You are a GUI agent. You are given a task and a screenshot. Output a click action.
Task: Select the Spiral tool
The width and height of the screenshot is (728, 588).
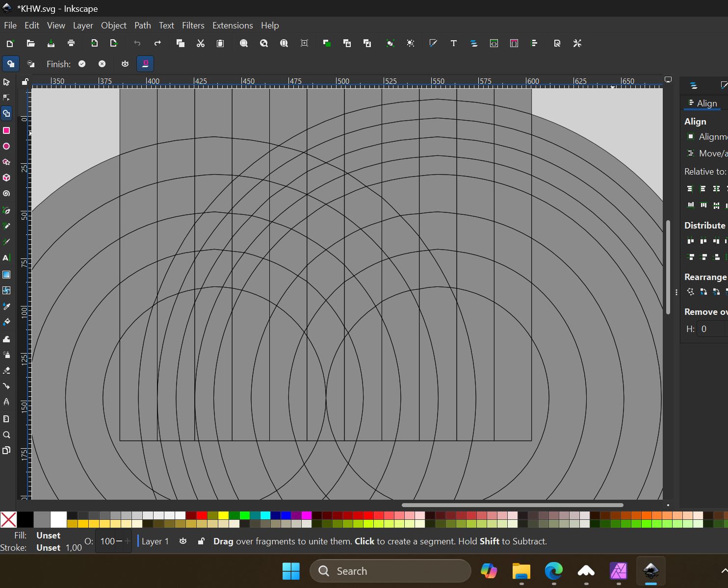[x=6, y=194]
